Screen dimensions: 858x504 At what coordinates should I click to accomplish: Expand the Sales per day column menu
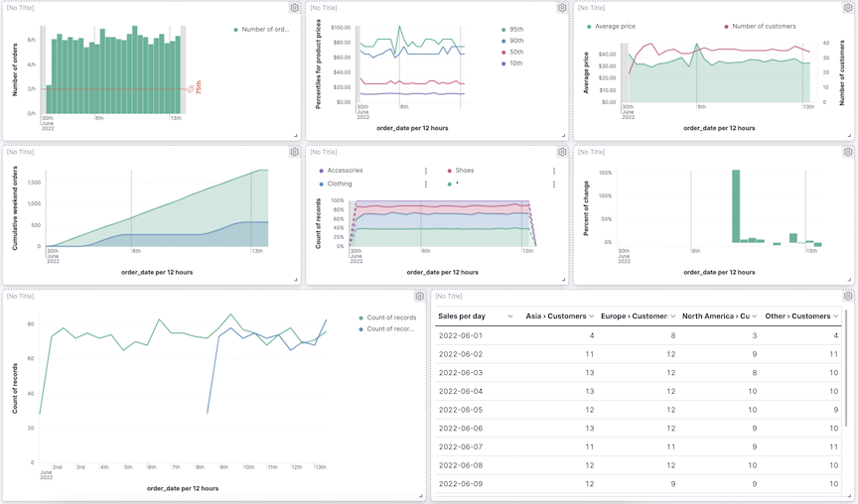coord(510,315)
